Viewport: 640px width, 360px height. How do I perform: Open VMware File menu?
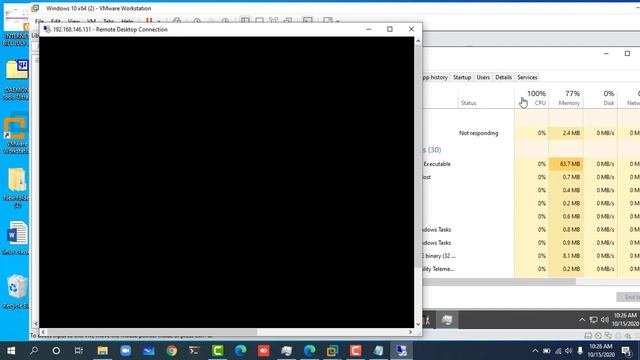coord(39,21)
